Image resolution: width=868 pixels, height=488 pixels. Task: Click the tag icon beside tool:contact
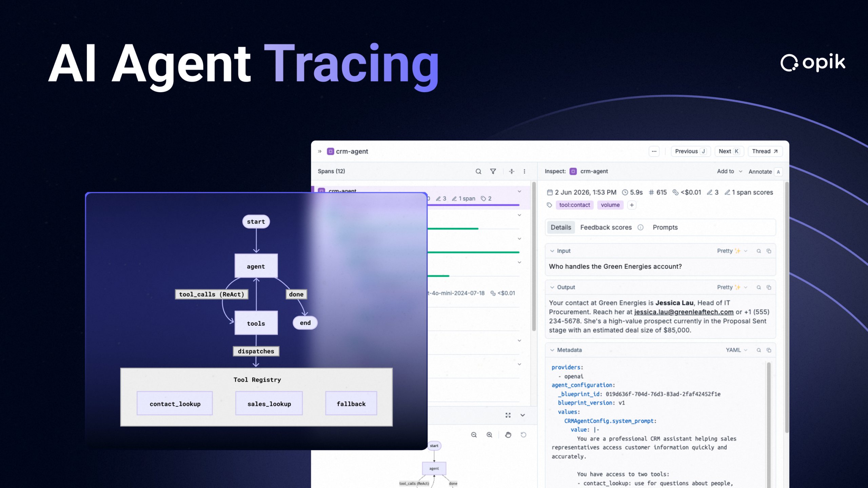pos(549,205)
